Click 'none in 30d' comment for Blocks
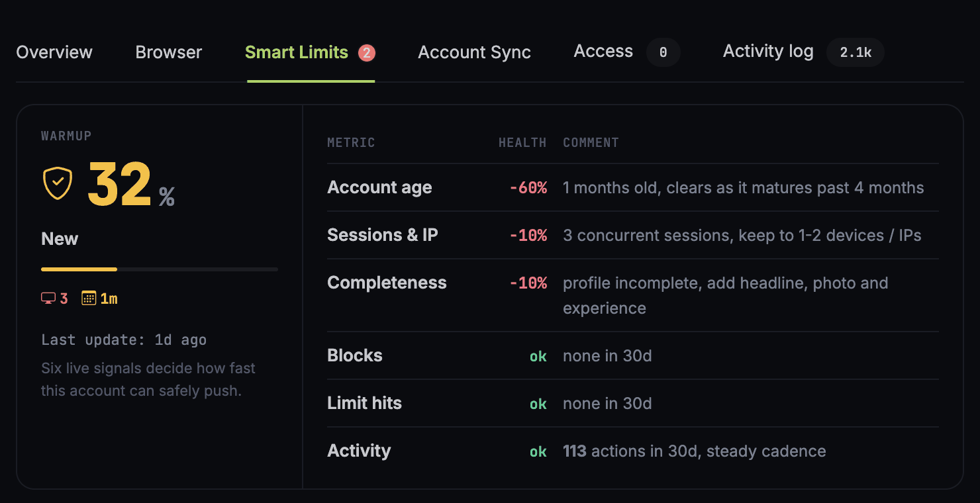Screen dimensions: 980x503 (607, 356)
